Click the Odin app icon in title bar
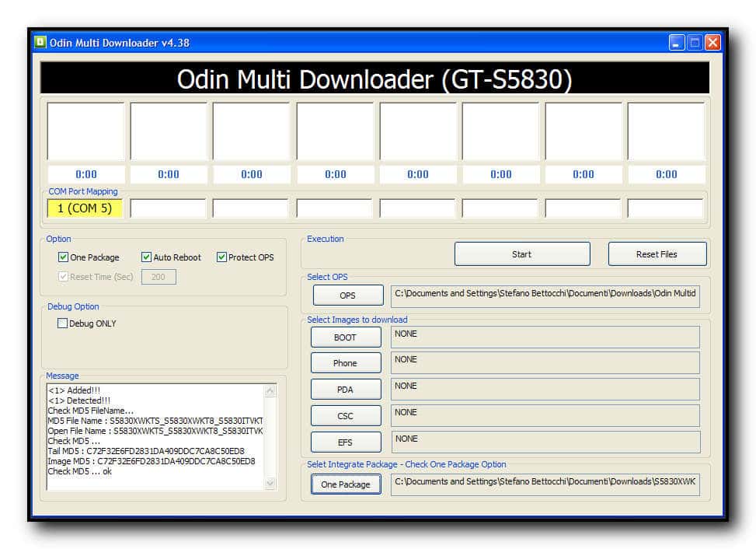Screen dimensions: 756x549 click(40, 42)
